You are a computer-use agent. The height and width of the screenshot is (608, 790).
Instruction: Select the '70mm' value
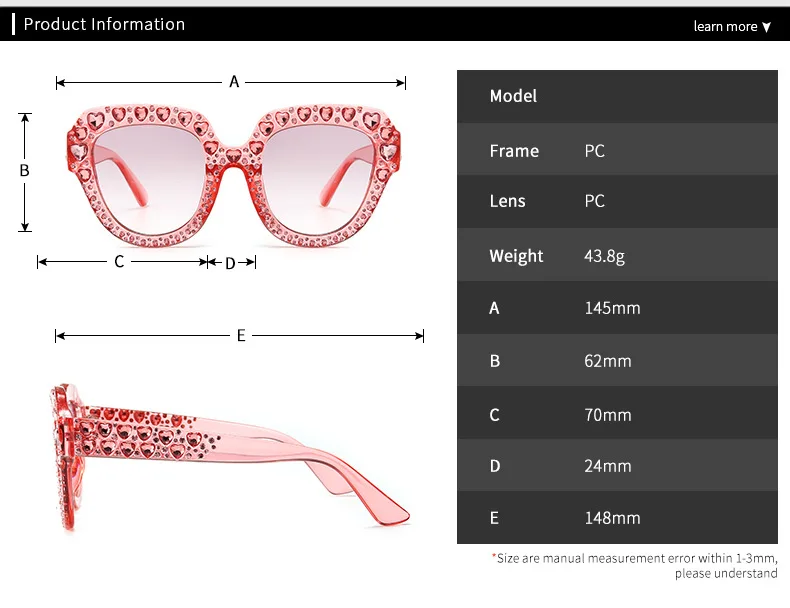pos(608,415)
